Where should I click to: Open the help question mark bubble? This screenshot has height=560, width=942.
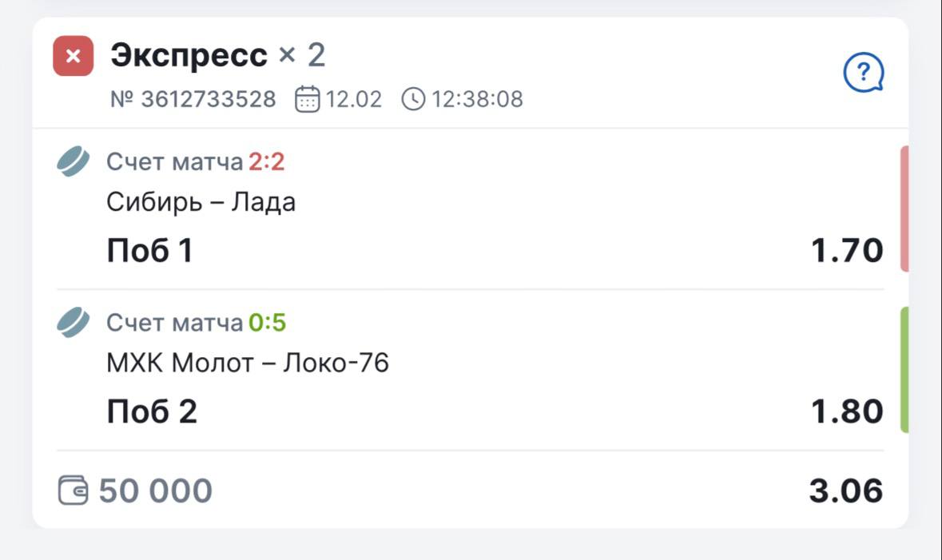point(863,73)
